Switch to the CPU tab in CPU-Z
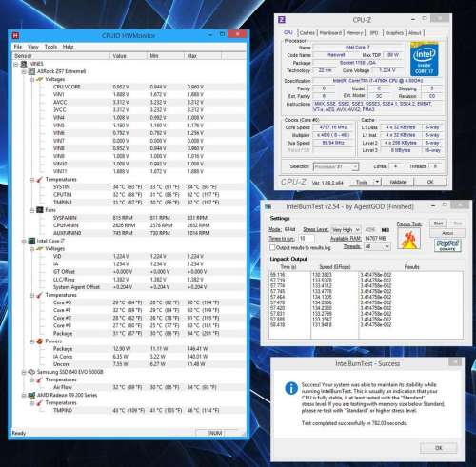 (288, 32)
